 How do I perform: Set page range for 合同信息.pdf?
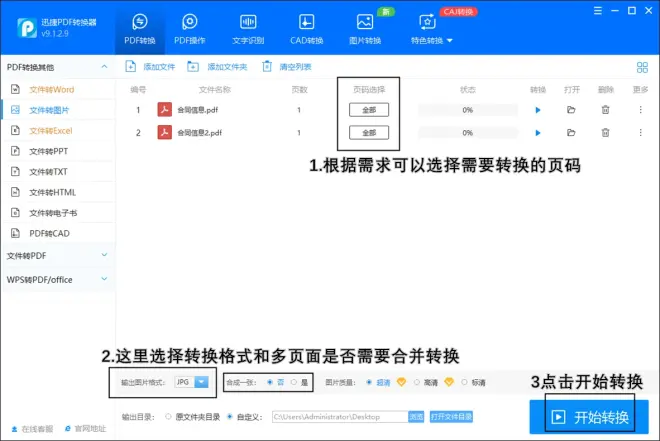pos(369,110)
